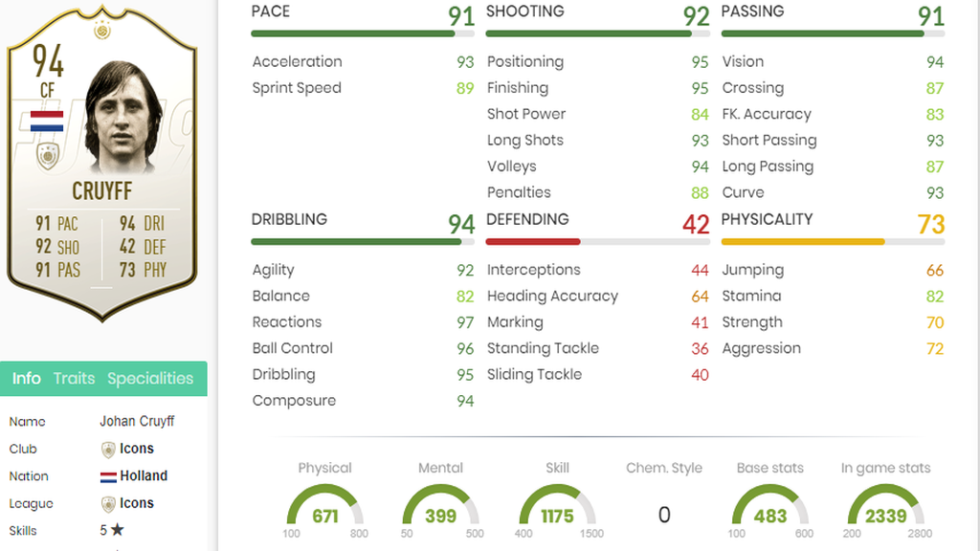Image resolution: width=980 pixels, height=551 pixels.
Task: Click the Icons badge beside League
Action: [108, 503]
